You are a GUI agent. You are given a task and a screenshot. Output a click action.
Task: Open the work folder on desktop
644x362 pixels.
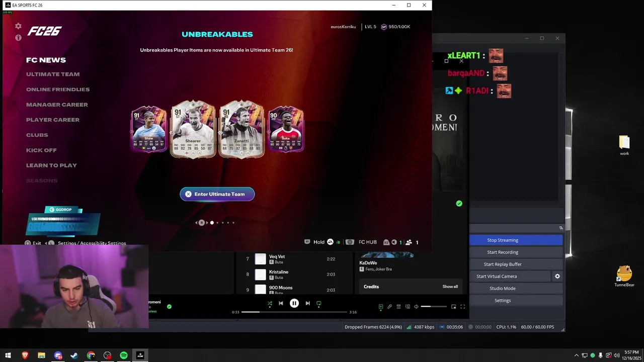[624, 145]
